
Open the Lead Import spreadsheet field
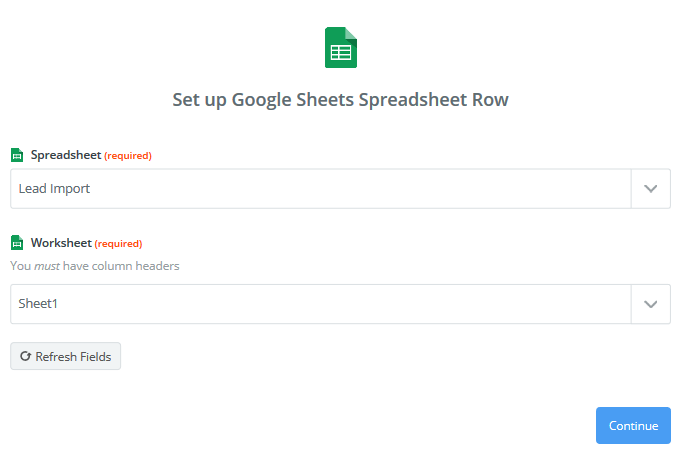pos(321,189)
